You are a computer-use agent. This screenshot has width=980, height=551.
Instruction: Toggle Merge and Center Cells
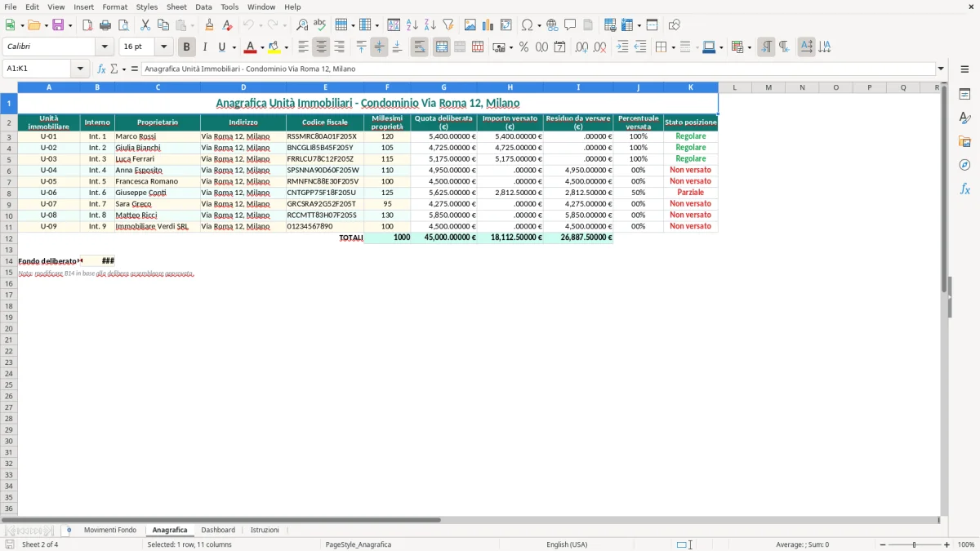pos(442,47)
